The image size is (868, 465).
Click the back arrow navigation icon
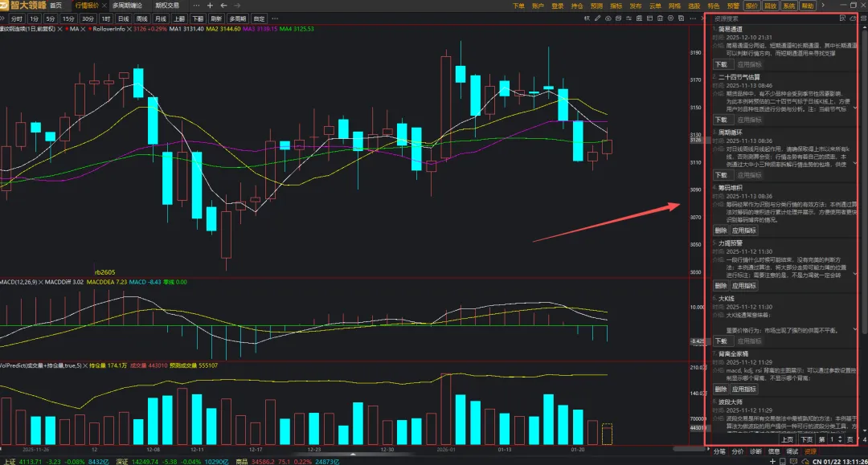[x=223, y=6]
